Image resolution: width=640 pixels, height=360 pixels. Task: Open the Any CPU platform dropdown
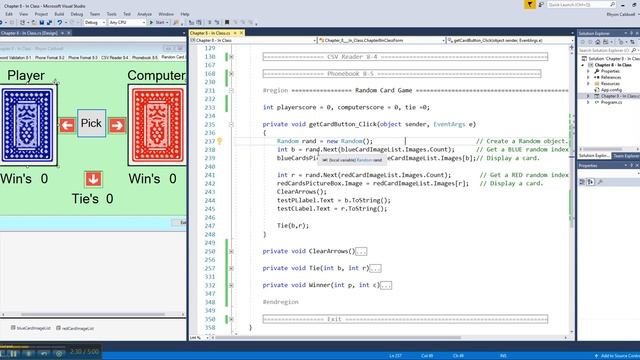[x=144, y=22]
